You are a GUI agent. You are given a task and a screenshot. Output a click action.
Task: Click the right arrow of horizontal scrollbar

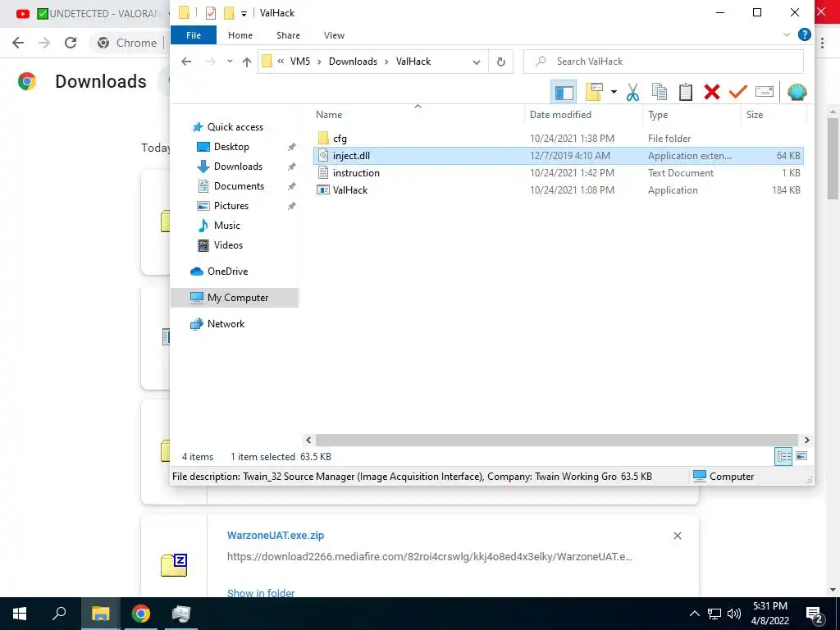click(x=806, y=440)
